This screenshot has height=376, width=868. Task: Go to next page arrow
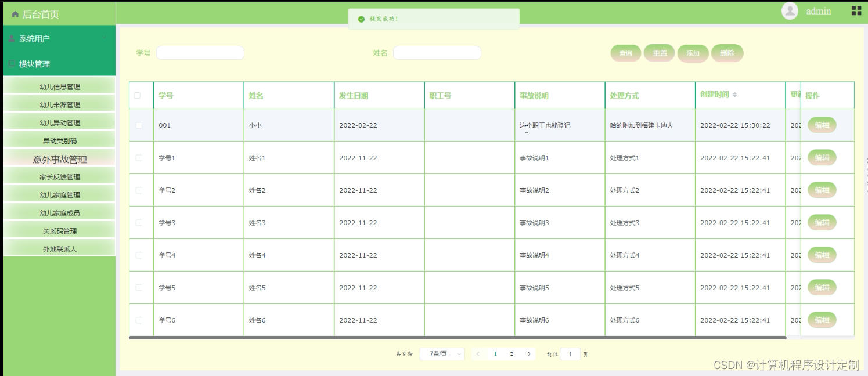tap(528, 353)
